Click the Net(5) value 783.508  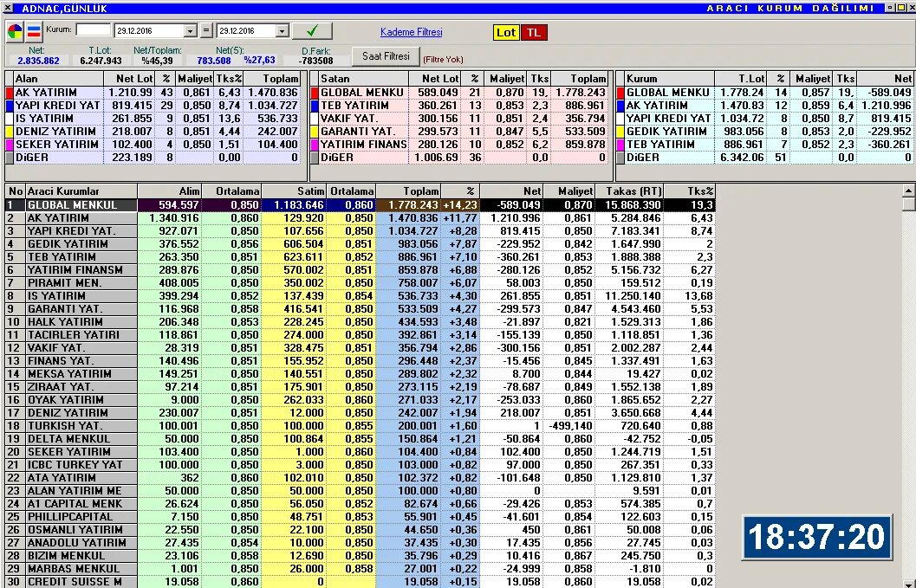pos(214,61)
